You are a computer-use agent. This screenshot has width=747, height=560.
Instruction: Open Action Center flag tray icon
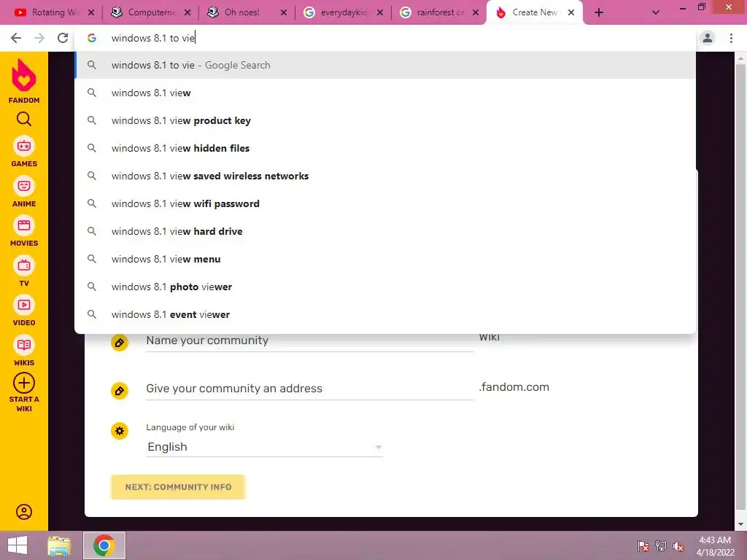coord(643,546)
